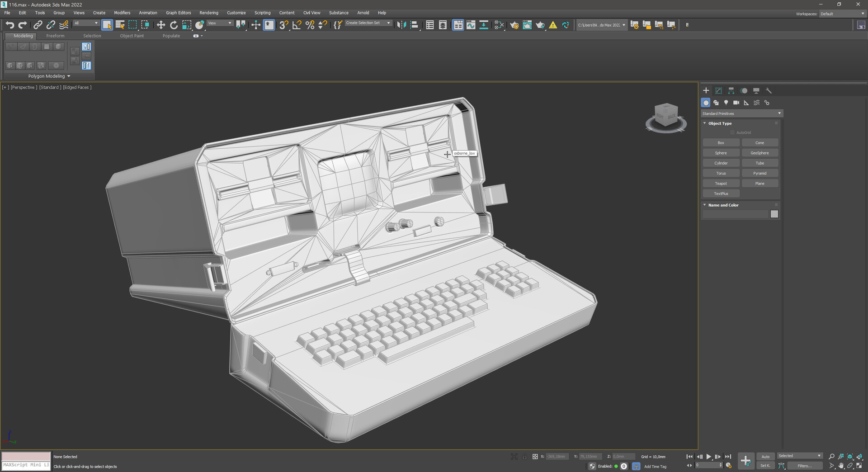The height and width of the screenshot is (472, 868).
Task: Click inside the MAXScript Mini Listener
Action: coord(26,465)
